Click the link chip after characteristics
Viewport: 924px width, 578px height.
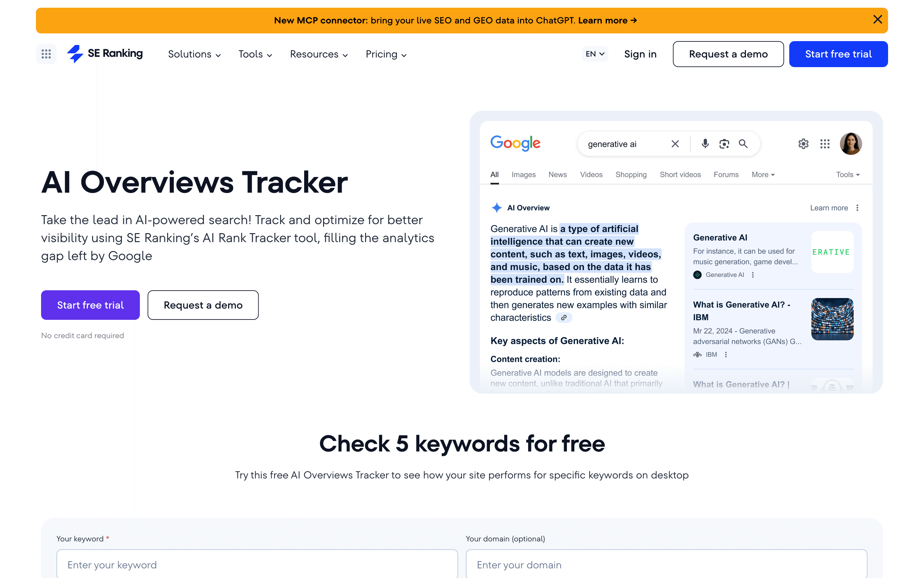tap(564, 318)
